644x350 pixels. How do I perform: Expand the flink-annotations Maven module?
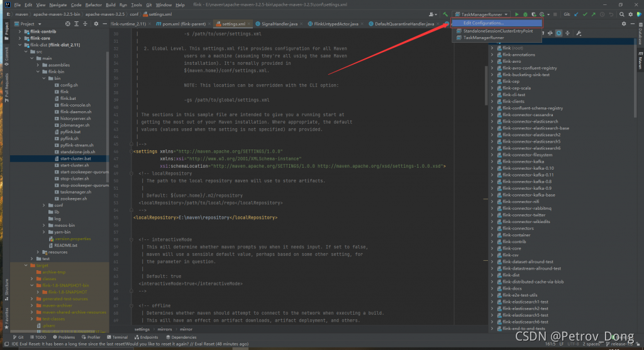(492, 55)
